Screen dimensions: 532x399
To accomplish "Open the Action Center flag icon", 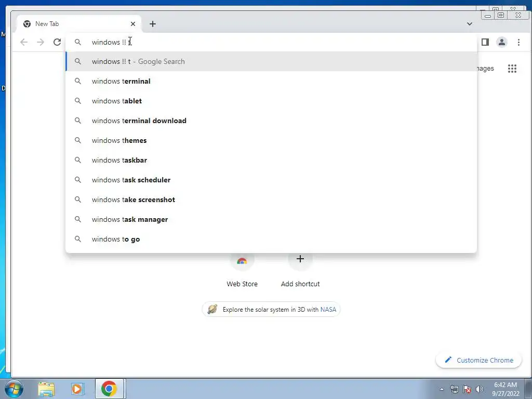I will tap(467, 389).
